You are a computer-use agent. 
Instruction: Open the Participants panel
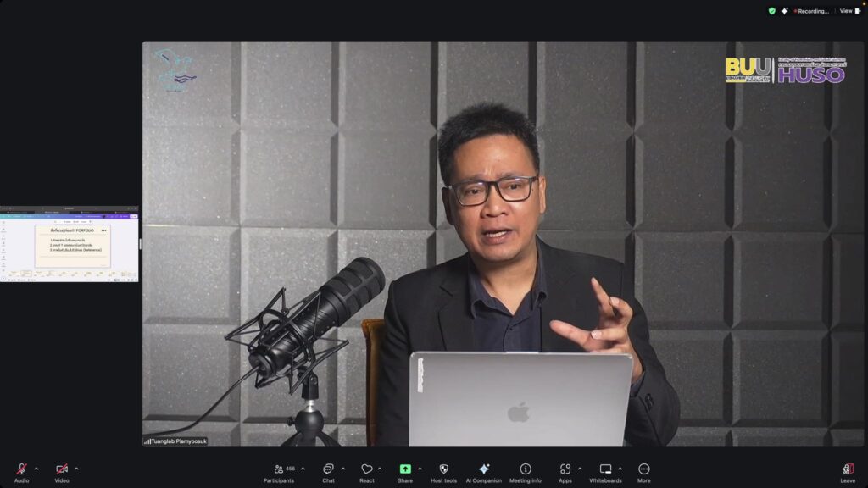pos(279,469)
